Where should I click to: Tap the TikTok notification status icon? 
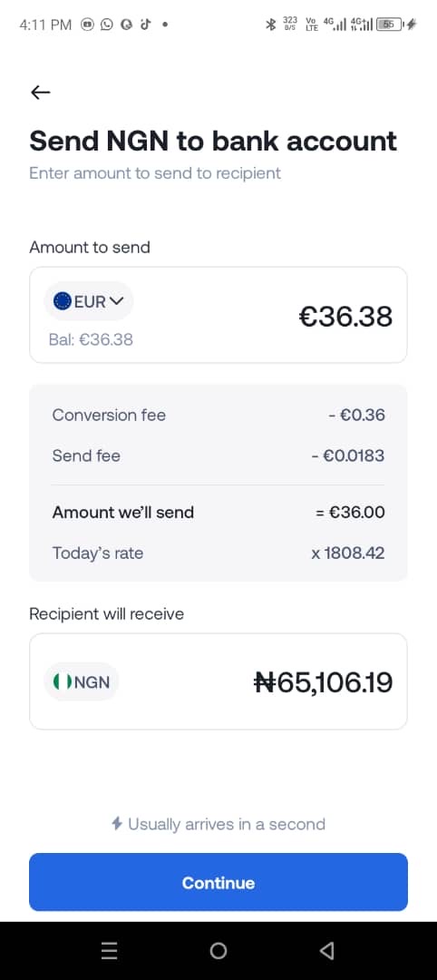coord(145,25)
